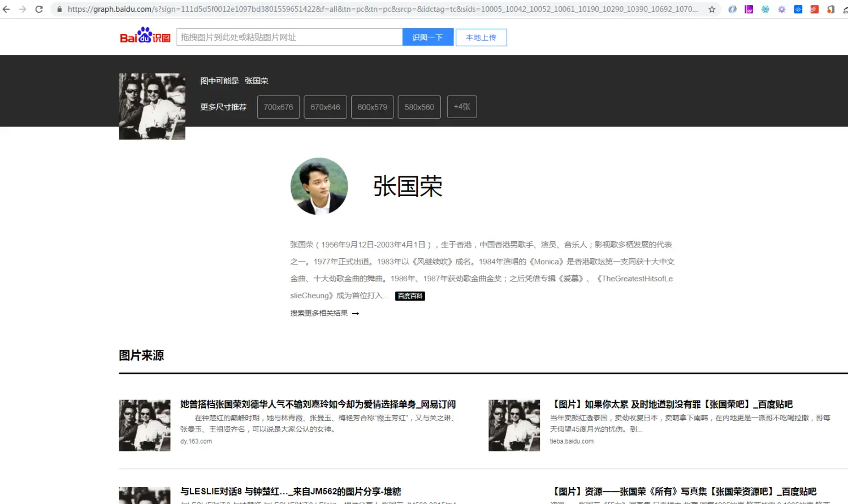
Task: Open the 网易订阅 article title link
Action: pyautogui.click(x=318, y=405)
